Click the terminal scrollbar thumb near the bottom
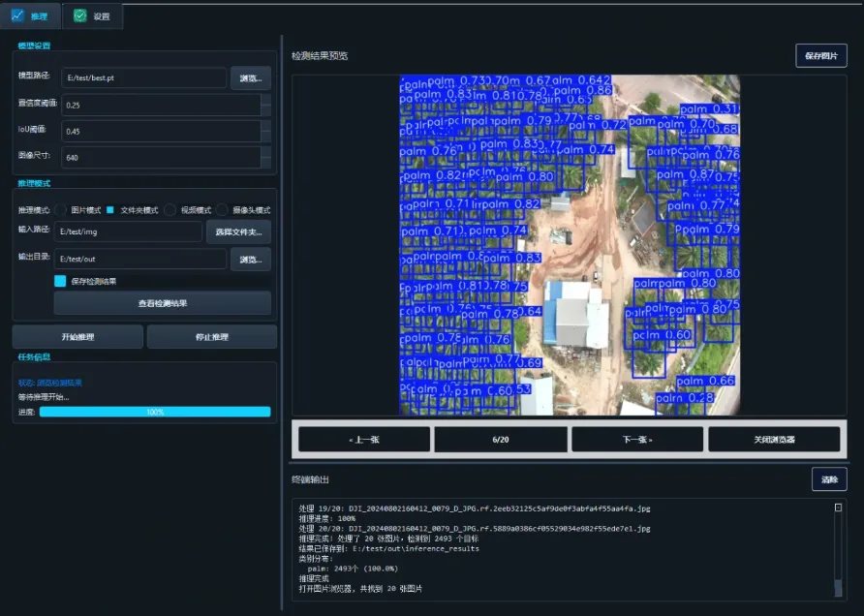This screenshot has height=616, width=864. 838,587
